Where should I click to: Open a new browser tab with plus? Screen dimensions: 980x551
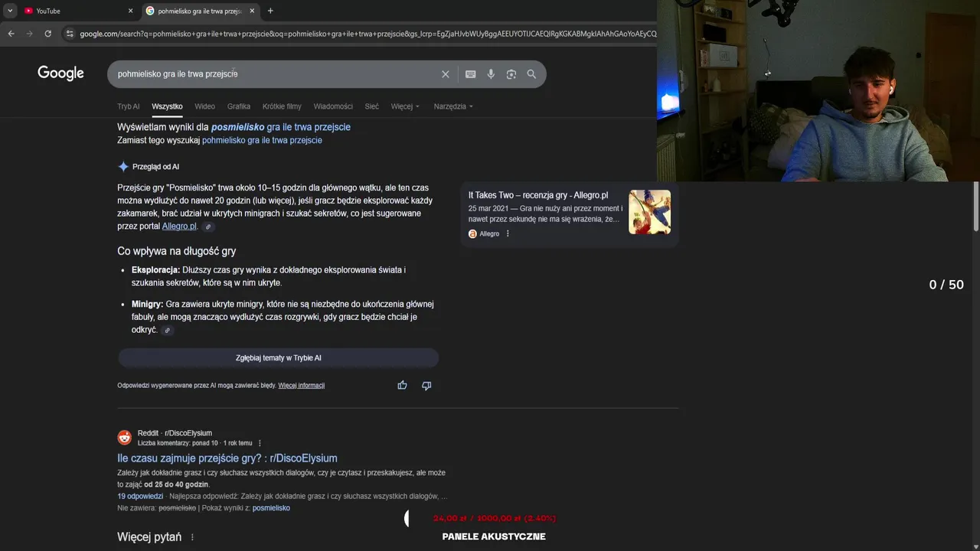[270, 11]
